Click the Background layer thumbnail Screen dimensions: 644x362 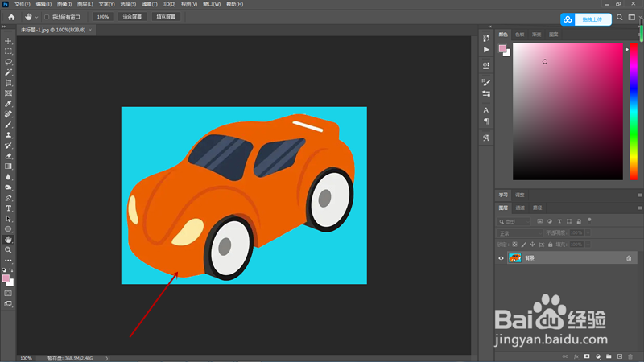(x=514, y=257)
